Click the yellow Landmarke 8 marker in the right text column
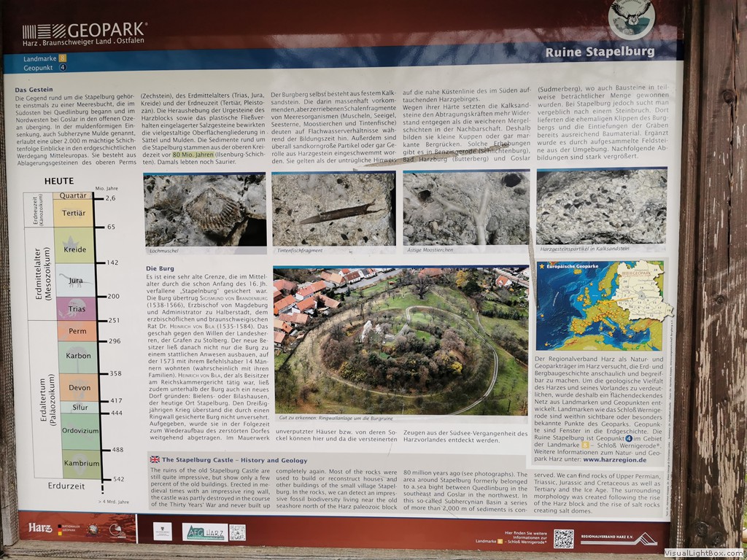The height and width of the screenshot is (560, 747). (585, 446)
